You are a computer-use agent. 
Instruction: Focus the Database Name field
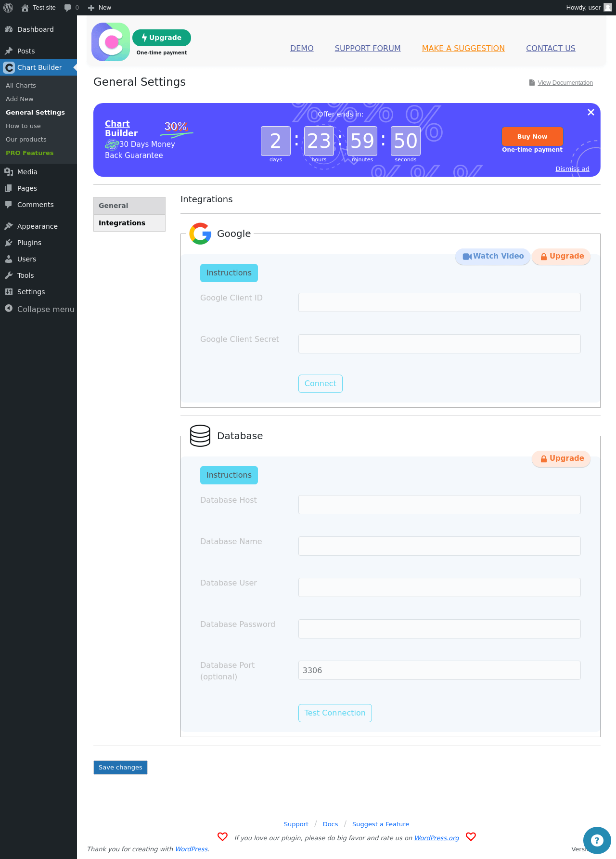point(439,546)
